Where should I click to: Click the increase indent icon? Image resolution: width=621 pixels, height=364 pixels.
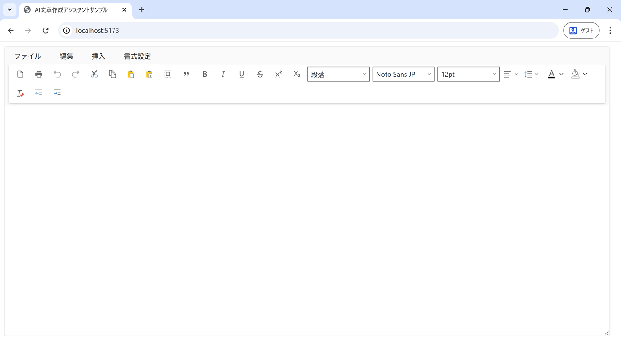(x=57, y=93)
